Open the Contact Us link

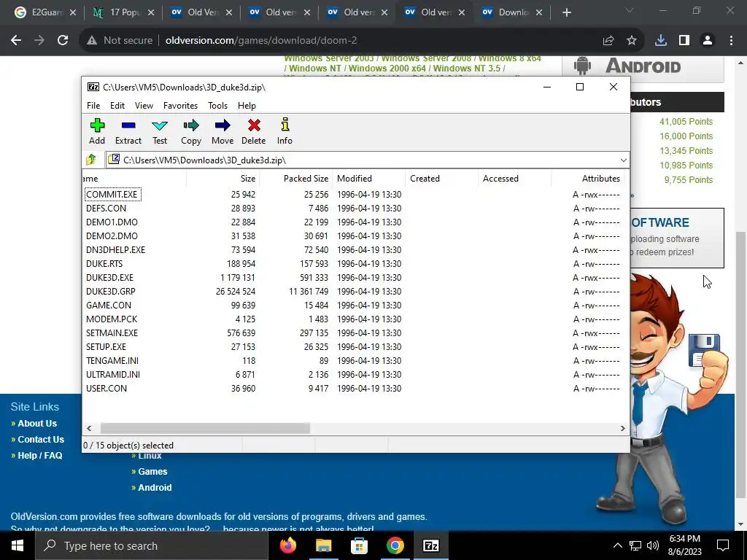41,440
